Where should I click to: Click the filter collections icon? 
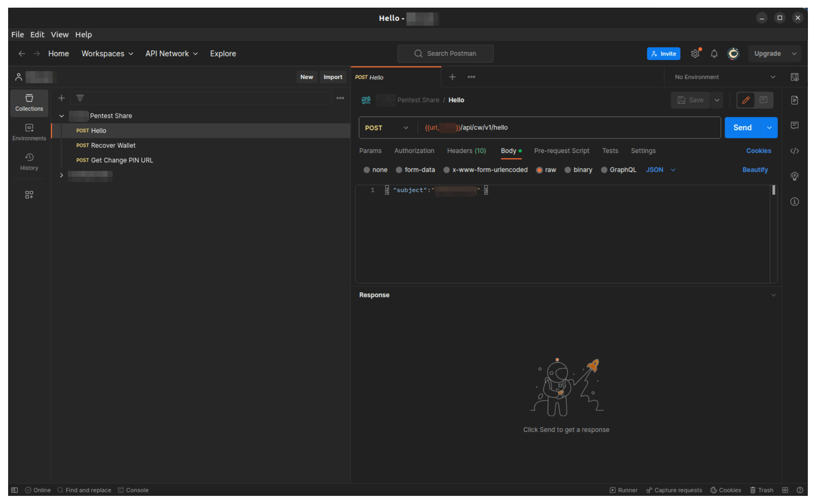pyautogui.click(x=80, y=98)
